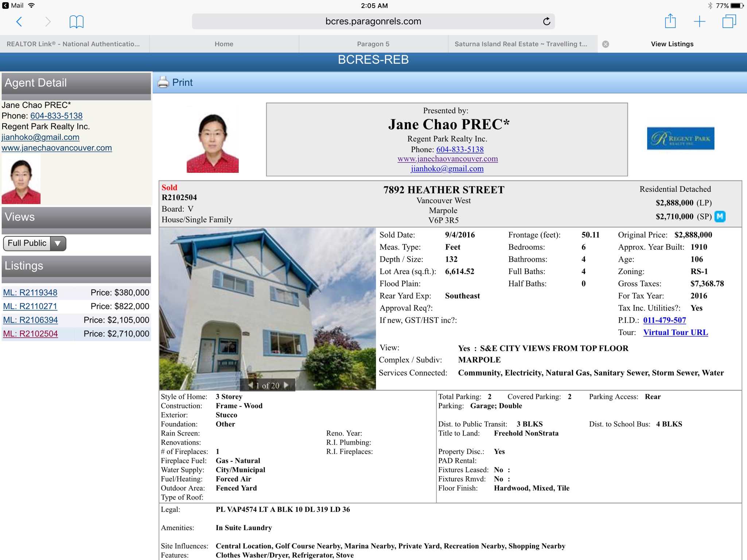This screenshot has width=747, height=560.
Task: Advance to next listing photo arrow
Action: click(286, 385)
